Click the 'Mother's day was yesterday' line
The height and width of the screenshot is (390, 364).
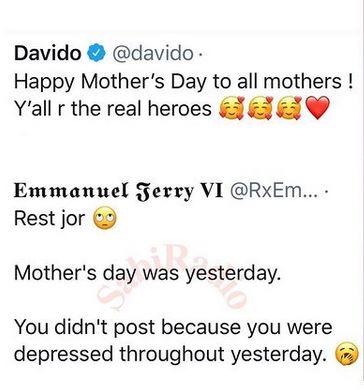click(146, 274)
